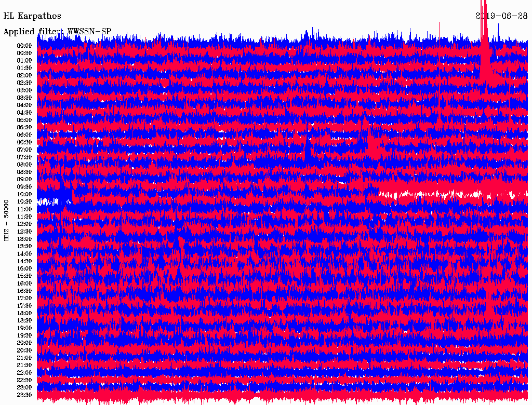
Task: Select the 11:00 time label
Action: (24, 209)
